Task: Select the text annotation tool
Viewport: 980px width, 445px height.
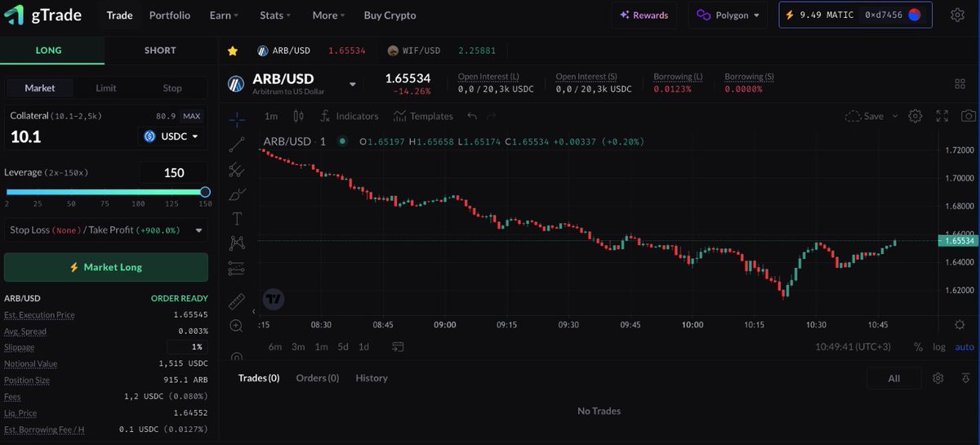Action: (x=237, y=219)
